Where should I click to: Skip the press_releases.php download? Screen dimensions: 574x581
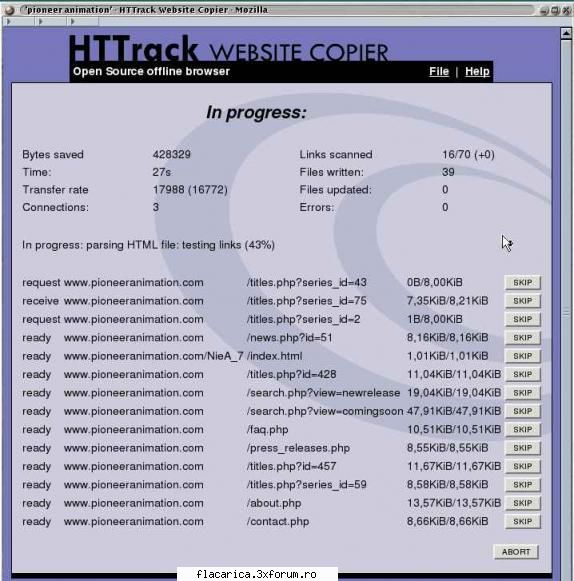(522, 448)
